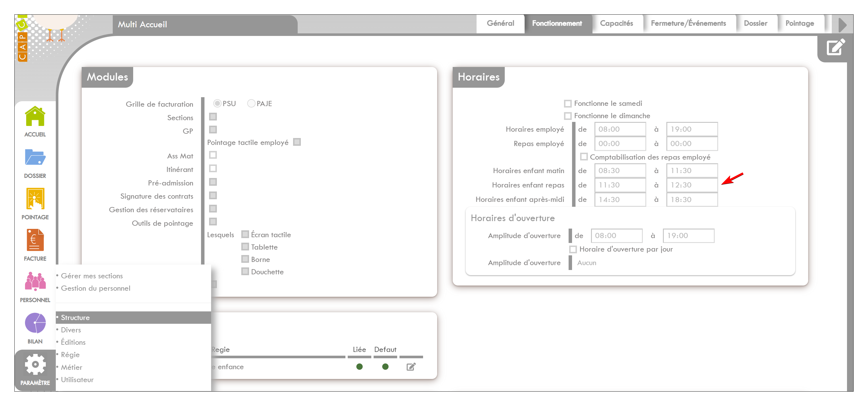Viewport: 868px width, 406px height.
Task: Switch to the Pointage tab
Action: pos(800,23)
